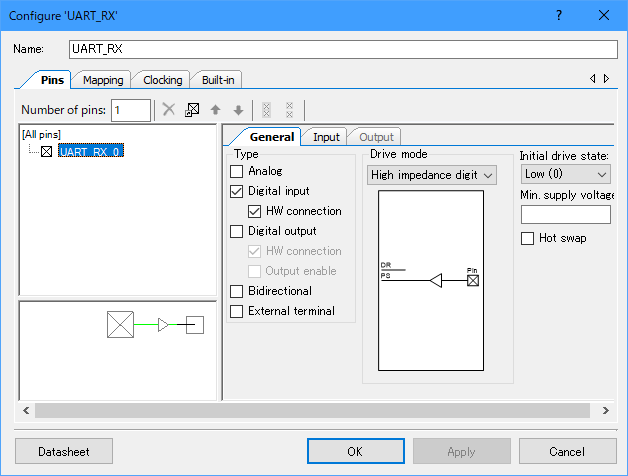This screenshot has width=628, height=476.
Task: Switch to the Clocking tab
Action: (162, 80)
